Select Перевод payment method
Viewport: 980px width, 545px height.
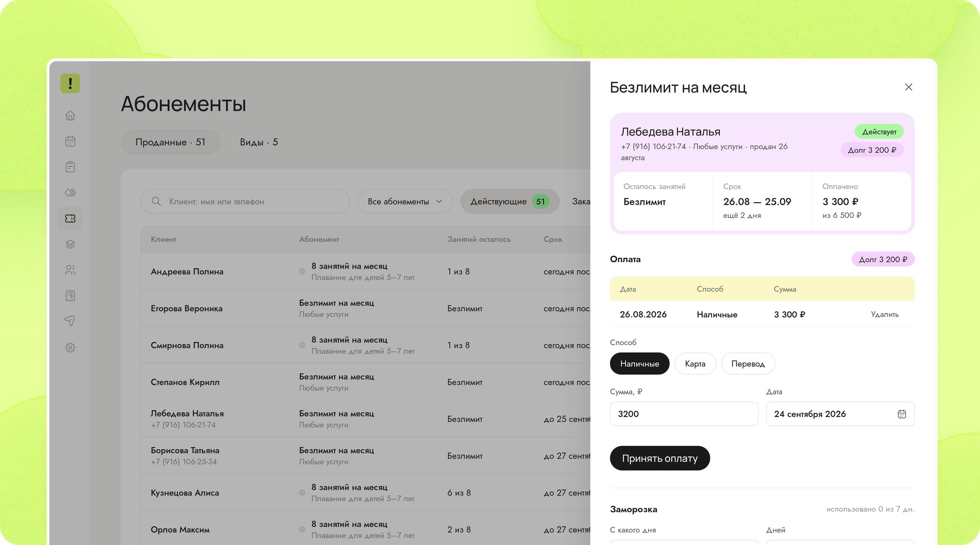coord(748,363)
